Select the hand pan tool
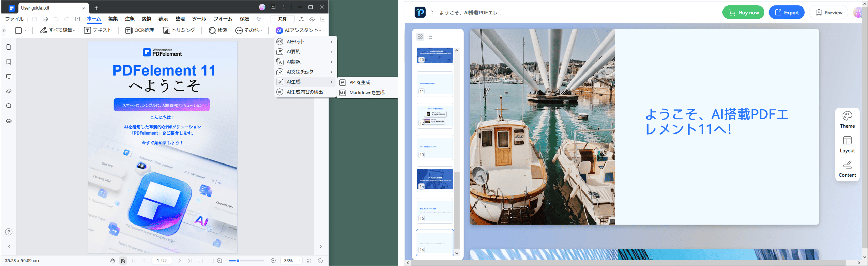The width and height of the screenshot is (868, 266). (x=112, y=261)
